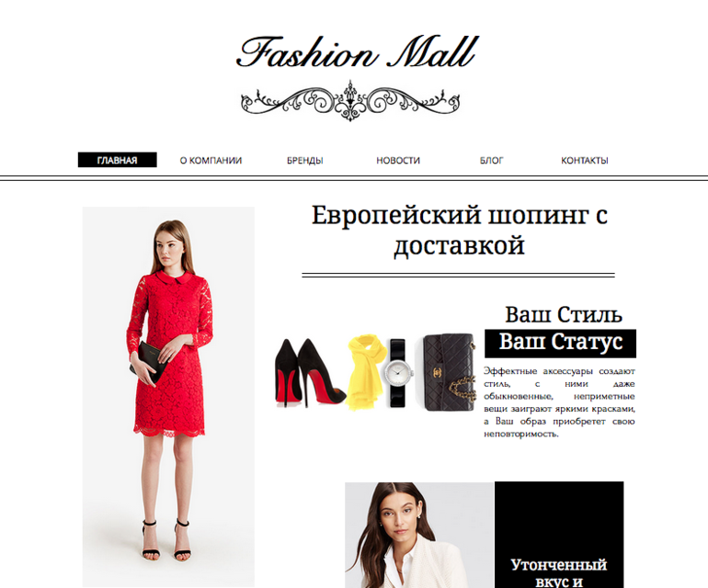
Task: Go to the О КОМПАНИИ page
Action: coord(211,160)
